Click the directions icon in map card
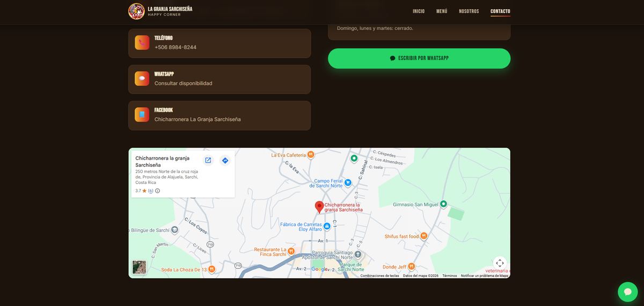Viewport: 644px width, 306px height. point(225,160)
